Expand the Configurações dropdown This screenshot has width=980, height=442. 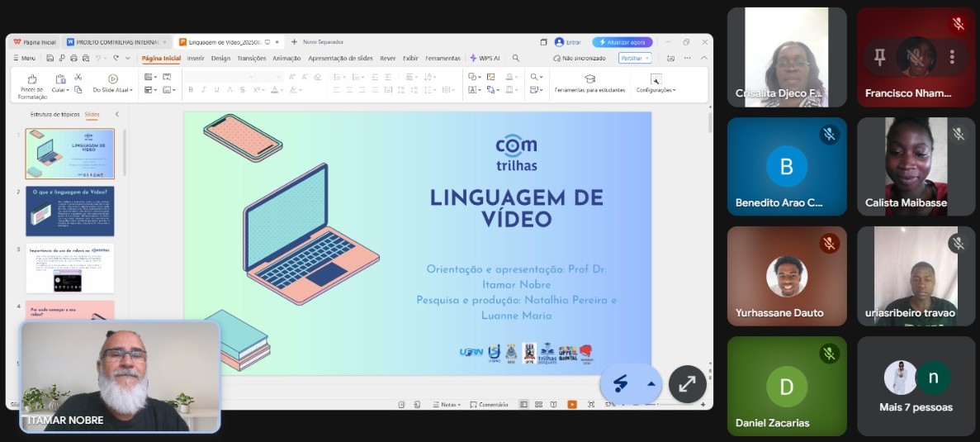click(x=656, y=90)
